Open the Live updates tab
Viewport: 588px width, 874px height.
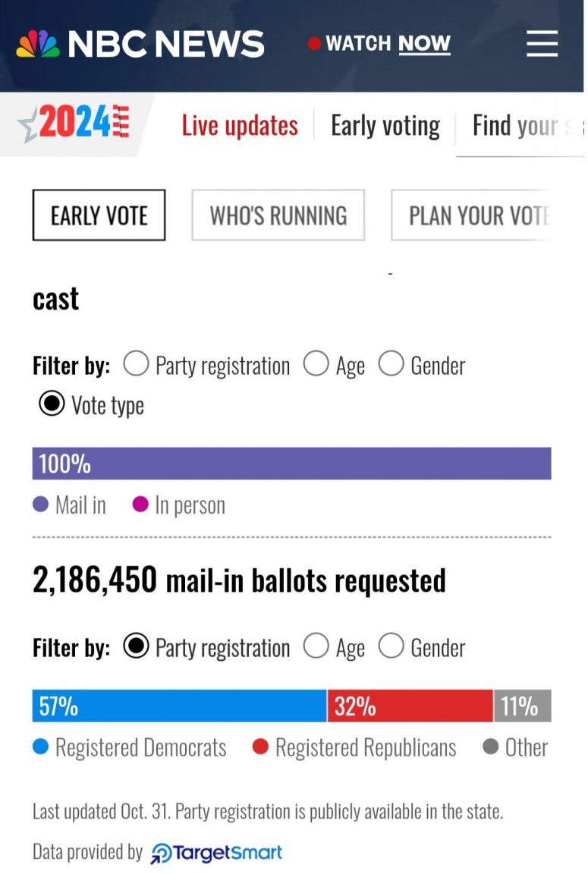[x=240, y=125]
